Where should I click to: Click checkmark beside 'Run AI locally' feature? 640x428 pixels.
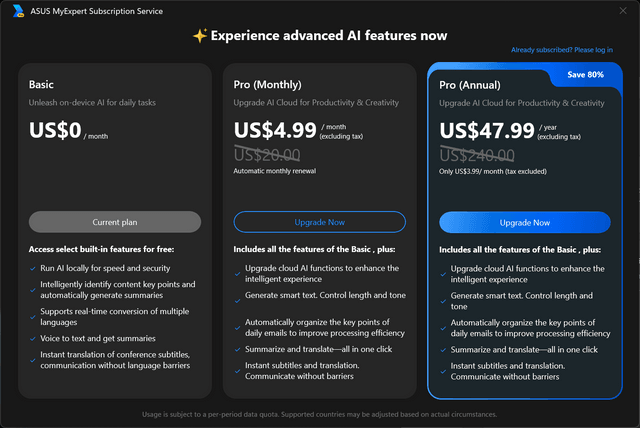(33, 268)
